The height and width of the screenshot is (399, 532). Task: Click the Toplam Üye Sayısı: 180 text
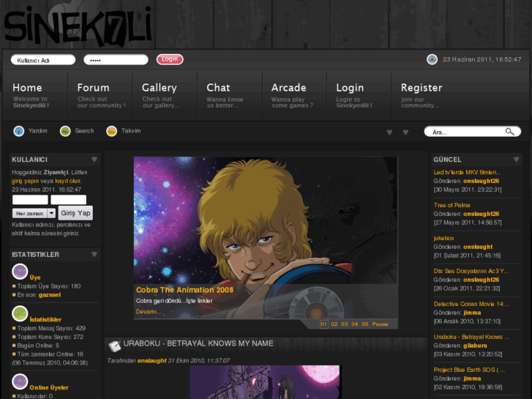(x=49, y=286)
